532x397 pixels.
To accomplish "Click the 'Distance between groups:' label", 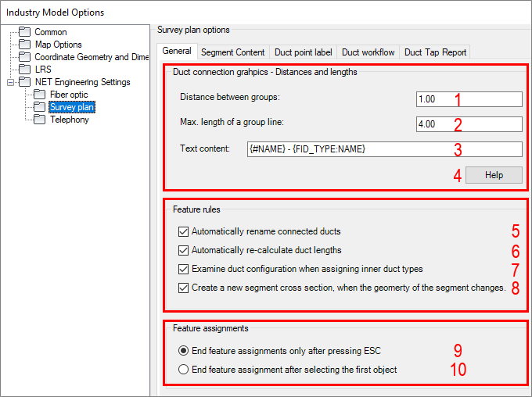I will (230, 98).
